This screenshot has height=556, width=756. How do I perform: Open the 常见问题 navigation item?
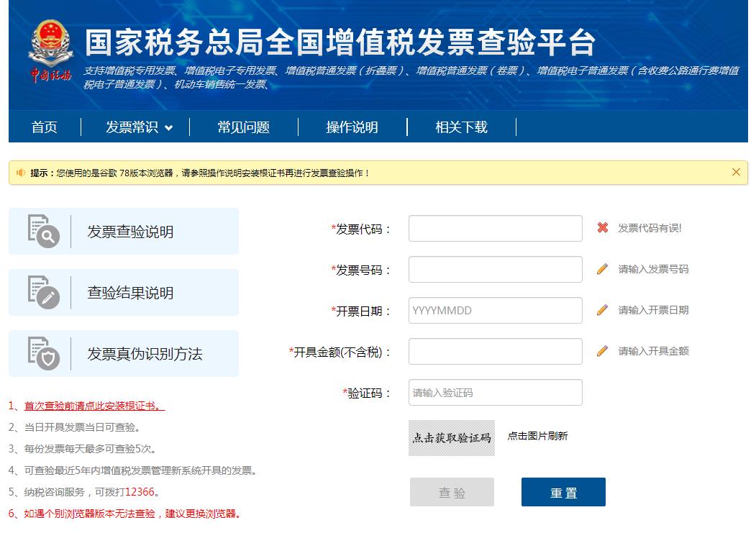(243, 127)
